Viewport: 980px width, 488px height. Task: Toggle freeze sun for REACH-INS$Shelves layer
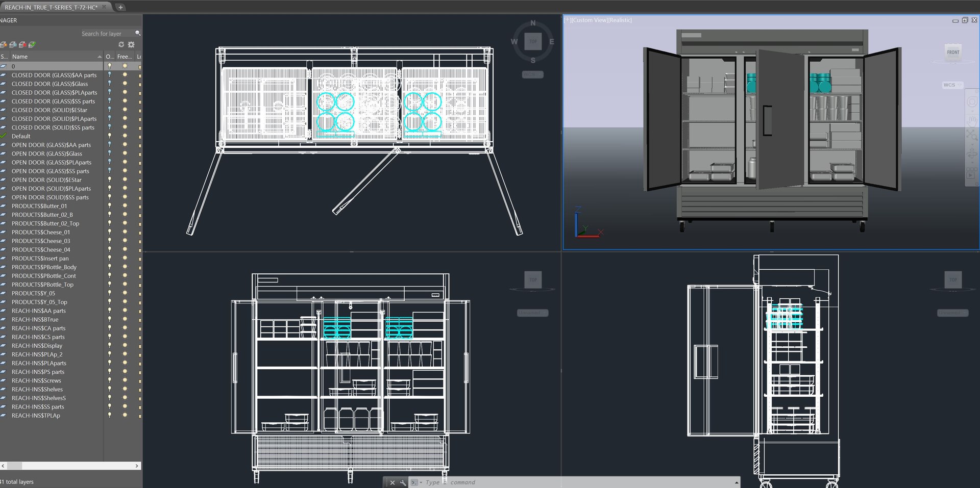pos(125,389)
